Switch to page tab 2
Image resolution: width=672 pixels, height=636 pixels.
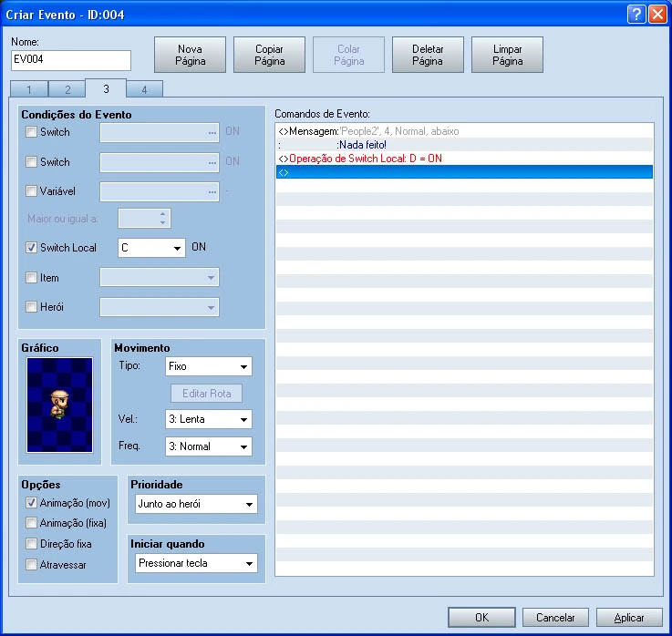coord(67,89)
